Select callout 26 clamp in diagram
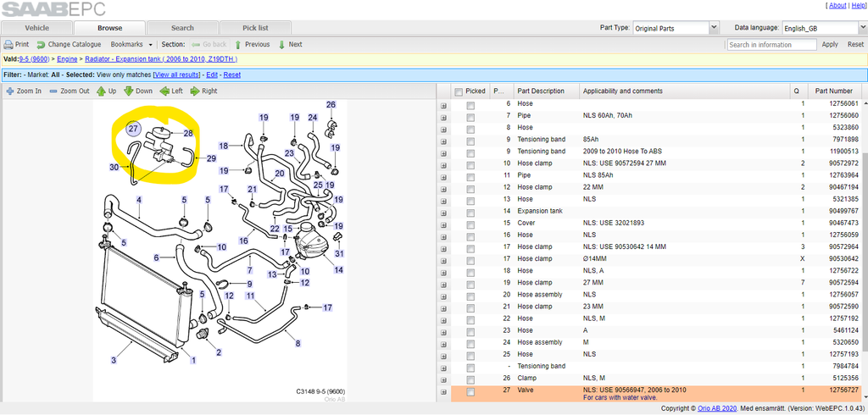This screenshot has height=415, width=868. (331, 104)
